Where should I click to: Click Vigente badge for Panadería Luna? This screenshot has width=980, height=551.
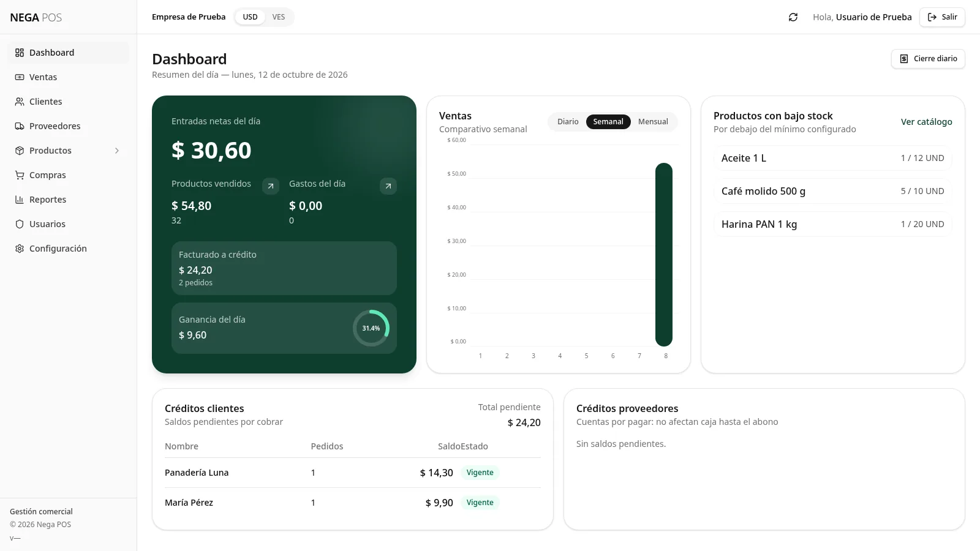(480, 473)
